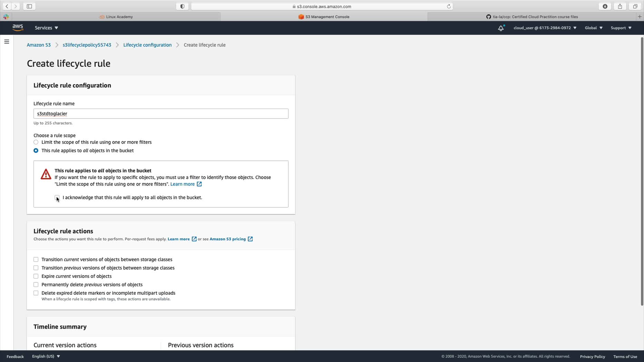
Task: Select 'Limit the scope using filters' radio option
Action: 36,142
